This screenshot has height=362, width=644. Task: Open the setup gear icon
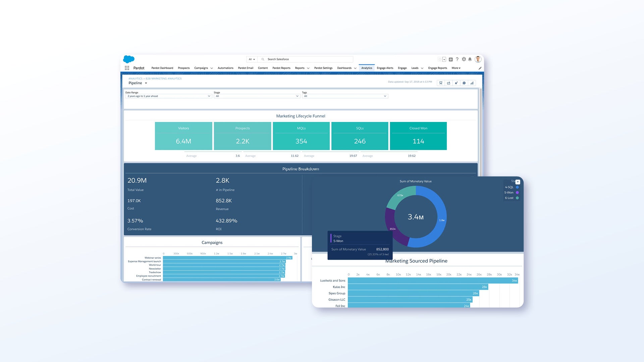tap(464, 59)
